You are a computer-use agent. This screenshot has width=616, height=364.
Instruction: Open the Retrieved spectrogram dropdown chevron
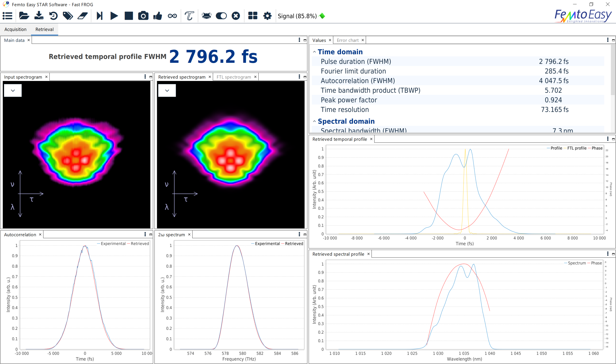(x=167, y=91)
